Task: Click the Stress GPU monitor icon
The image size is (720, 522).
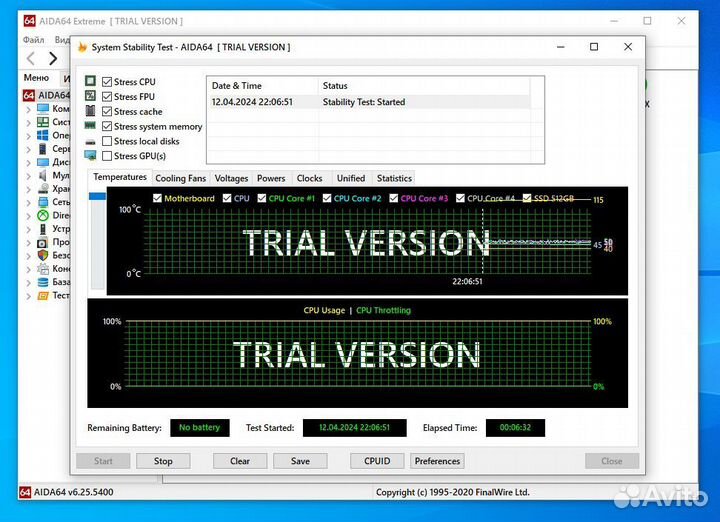Action: (90, 156)
